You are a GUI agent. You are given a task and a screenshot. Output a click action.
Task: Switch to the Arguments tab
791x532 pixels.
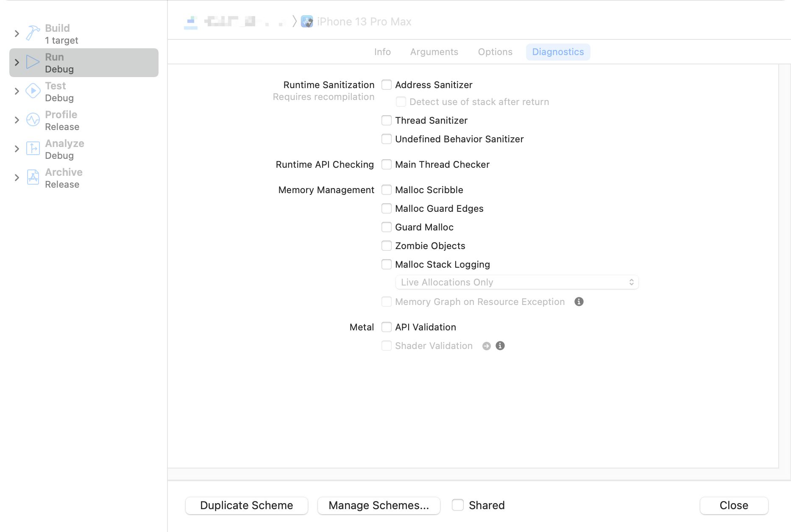(x=434, y=52)
